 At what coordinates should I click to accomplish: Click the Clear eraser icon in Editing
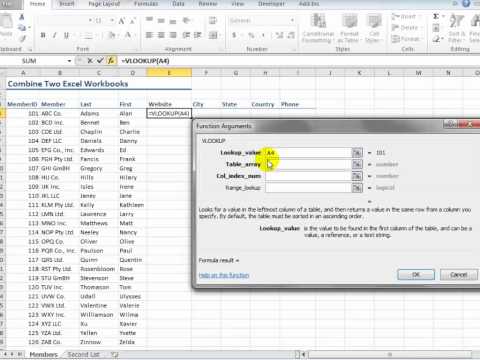pyautogui.click(x=436, y=39)
